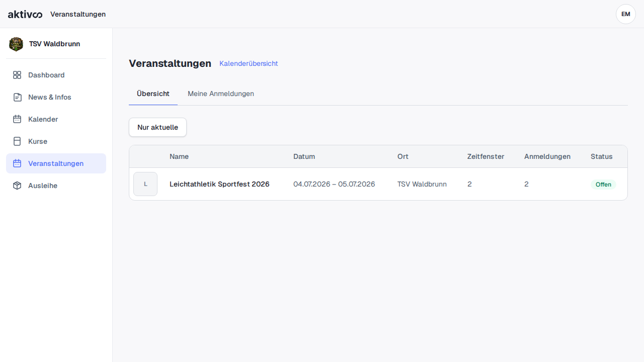Image resolution: width=644 pixels, height=362 pixels.
Task: Click the News & Infos document icon
Action: point(17,97)
